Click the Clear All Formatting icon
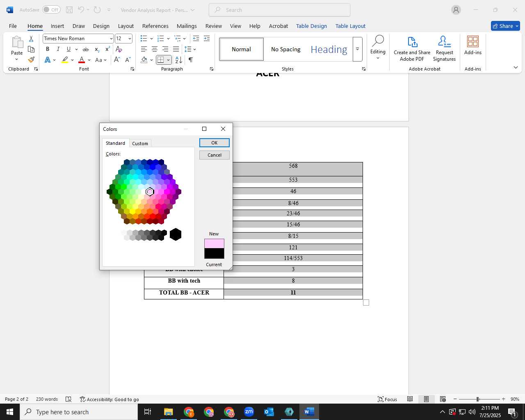The height and width of the screenshot is (420, 525). pyautogui.click(x=119, y=49)
